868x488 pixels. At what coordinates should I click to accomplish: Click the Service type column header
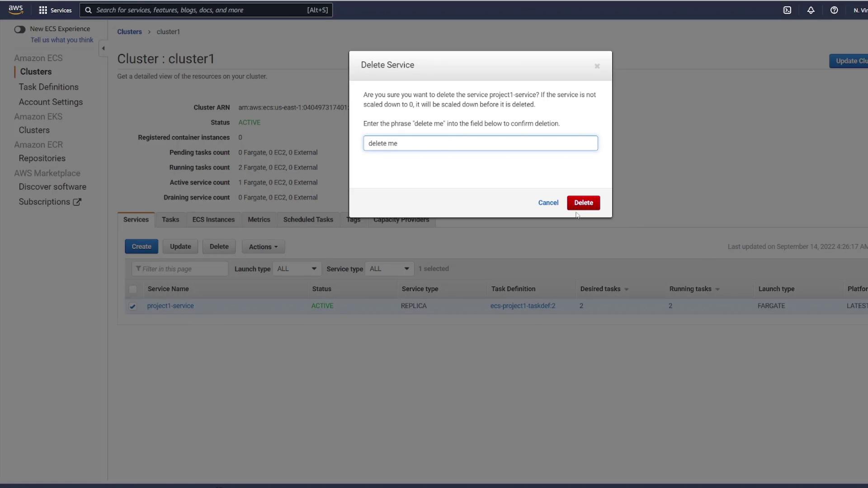click(420, 289)
